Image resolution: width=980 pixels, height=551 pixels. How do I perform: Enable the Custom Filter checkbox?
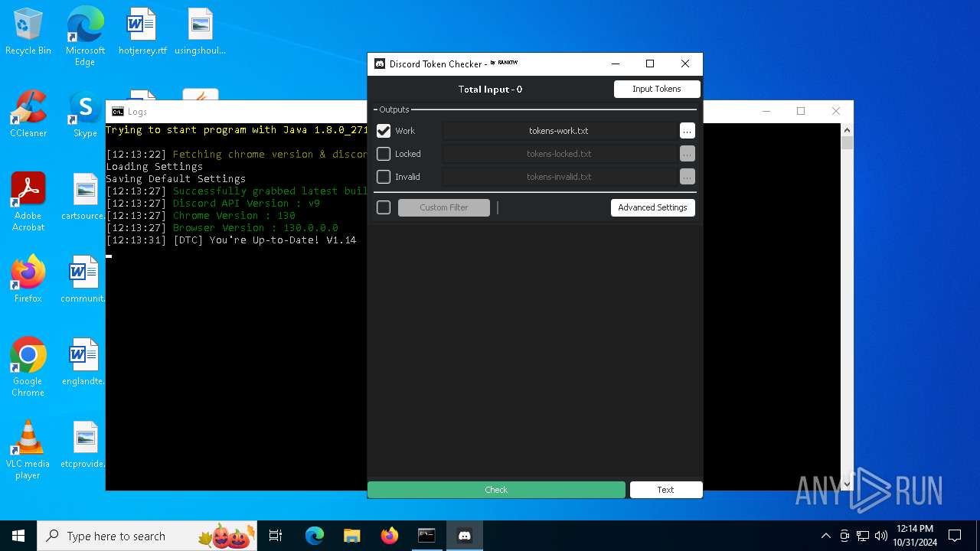tap(384, 207)
